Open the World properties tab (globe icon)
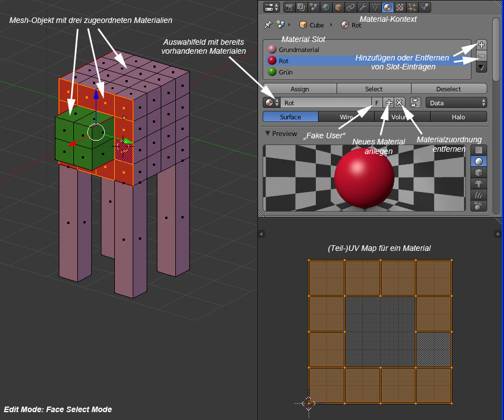504x420 pixels. point(326,7)
